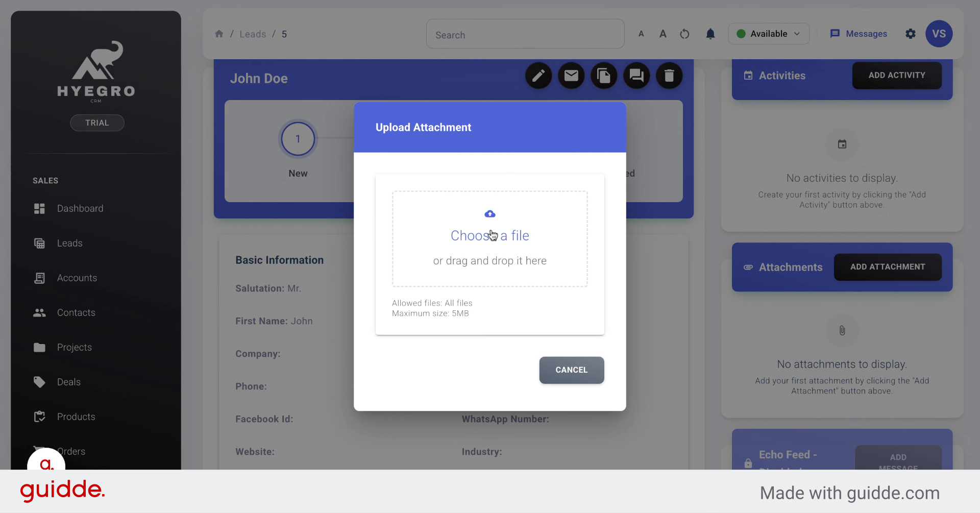Click the Attachments paperclip header icon
980x513 pixels.
tap(748, 267)
